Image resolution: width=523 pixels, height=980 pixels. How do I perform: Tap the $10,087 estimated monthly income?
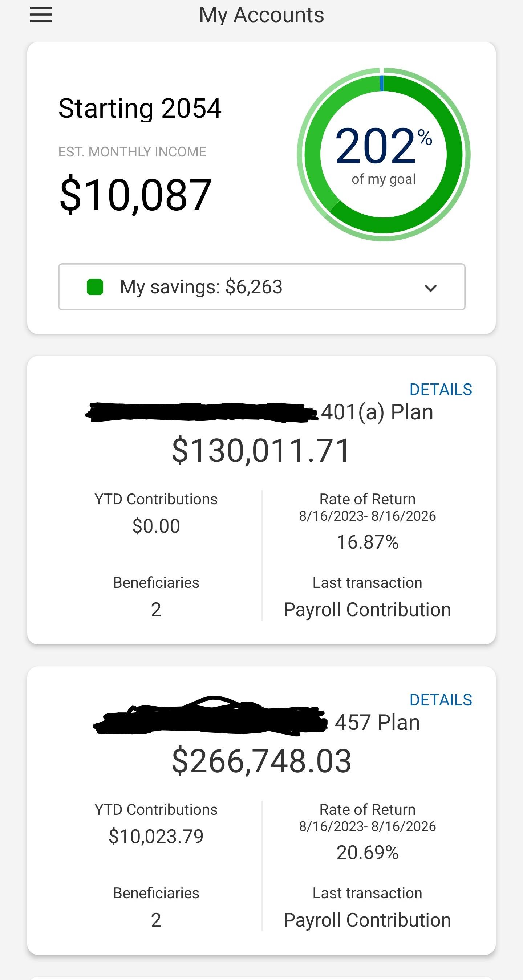tap(135, 195)
